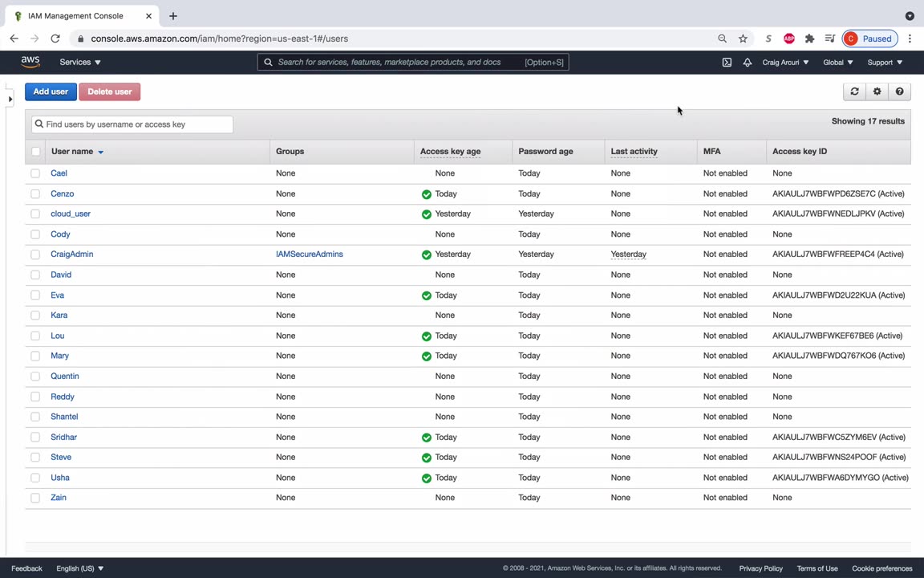The image size is (924, 578).
Task: Tick the CraigAdmin user checkbox
Action: click(35, 254)
